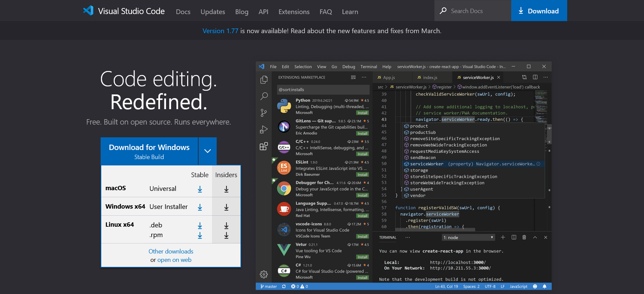Open the Selection menu in editor
Screen dimensions: 644x294
pyautogui.click(x=303, y=67)
